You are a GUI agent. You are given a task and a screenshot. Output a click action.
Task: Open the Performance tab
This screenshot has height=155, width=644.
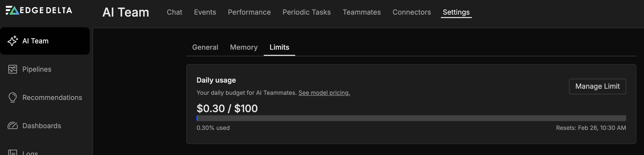[x=249, y=12]
